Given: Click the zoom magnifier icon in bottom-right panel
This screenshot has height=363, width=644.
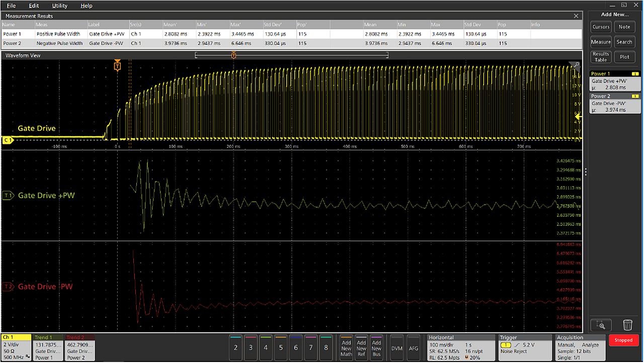Looking at the screenshot, I should pos(601,325).
